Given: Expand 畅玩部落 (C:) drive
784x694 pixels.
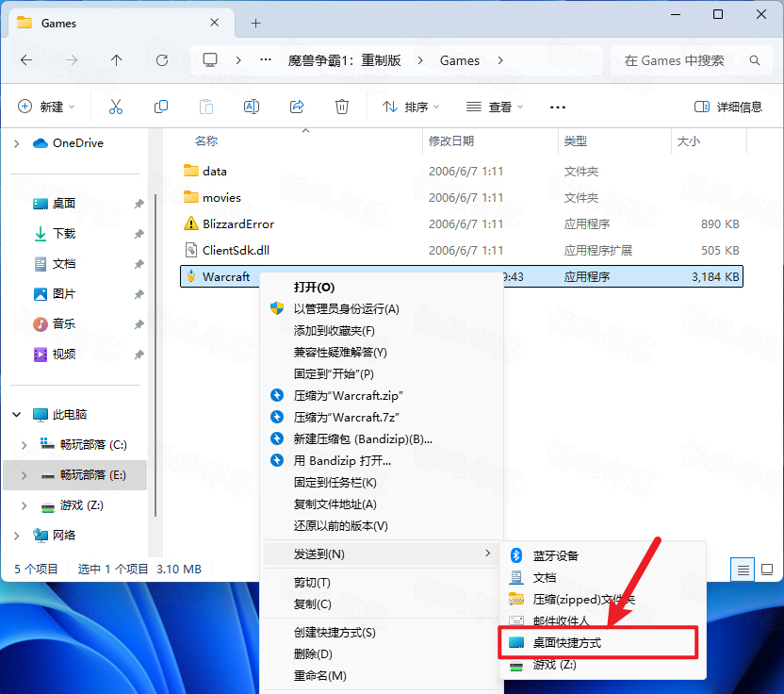Looking at the screenshot, I should point(24,445).
